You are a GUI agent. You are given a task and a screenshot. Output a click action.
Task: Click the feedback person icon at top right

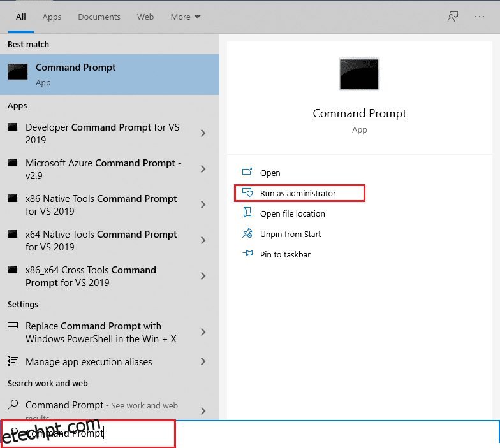coord(453,17)
